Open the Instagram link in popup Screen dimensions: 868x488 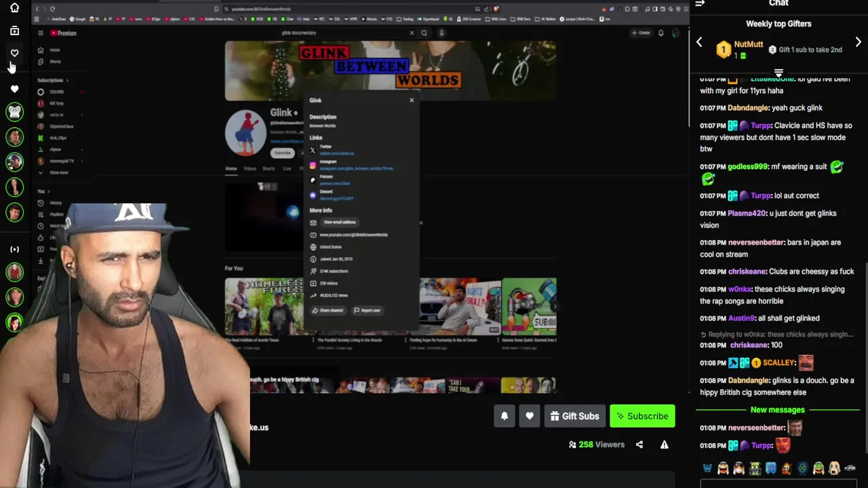pyautogui.click(x=357, y=168)
